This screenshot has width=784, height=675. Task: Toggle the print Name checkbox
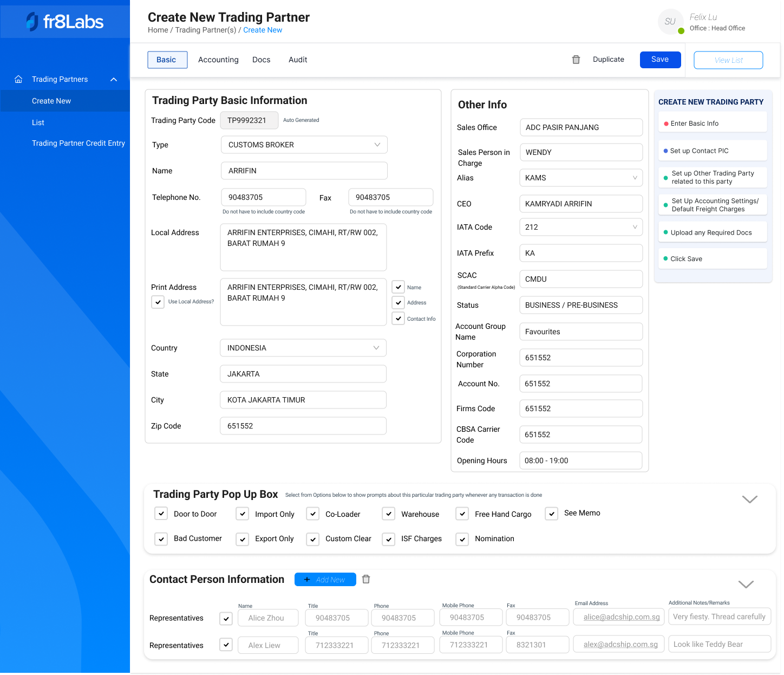tap(398, 287)
